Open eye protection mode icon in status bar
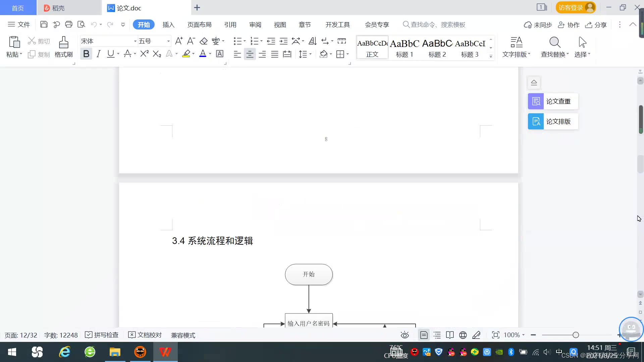The width and height of the screenshot is (644, 362). pos(405,335)
